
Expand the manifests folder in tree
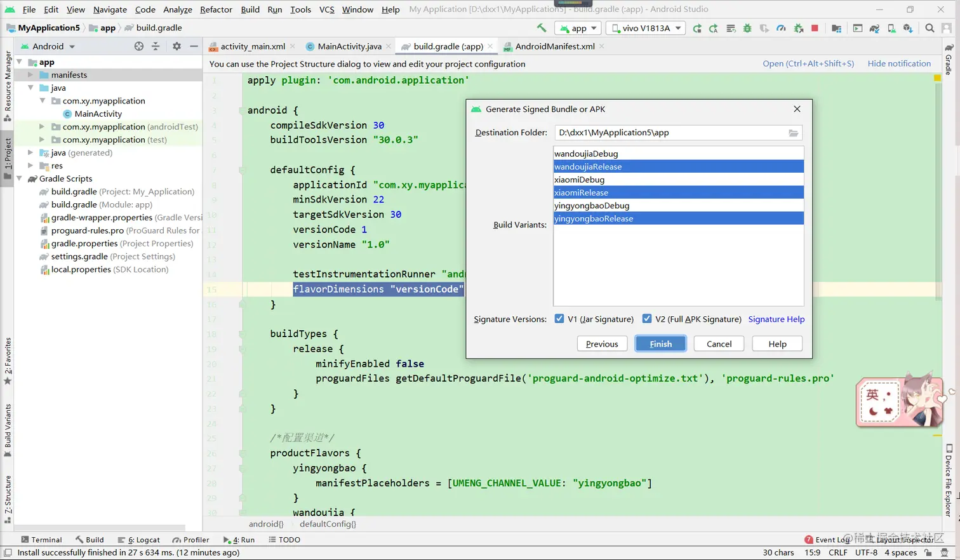click(30, 75)
